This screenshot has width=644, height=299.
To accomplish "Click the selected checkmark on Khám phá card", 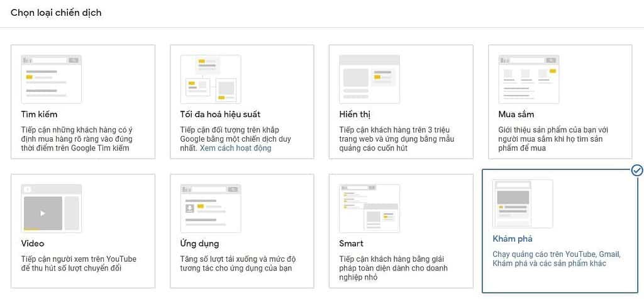I will pyautogui.click(x=637, y=170).
